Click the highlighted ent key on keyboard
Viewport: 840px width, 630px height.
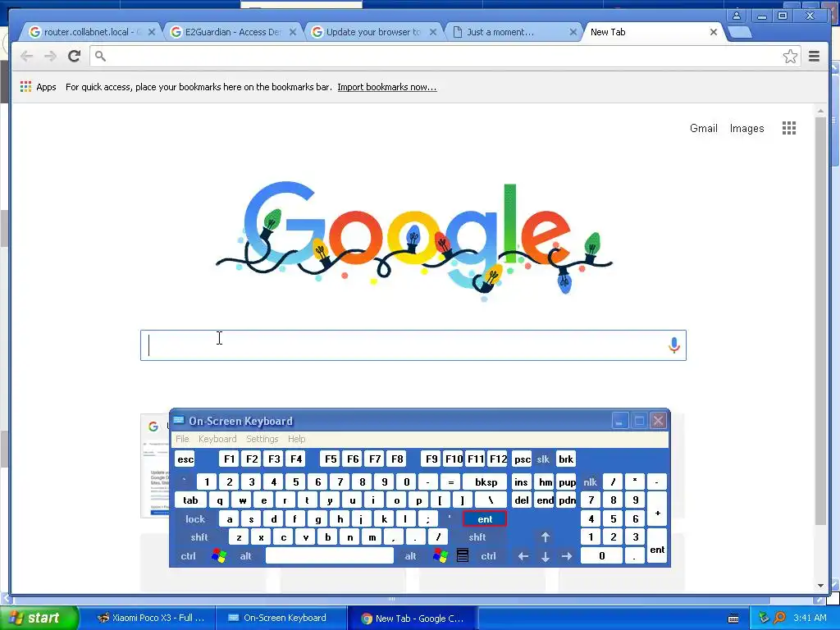point(484,518)
